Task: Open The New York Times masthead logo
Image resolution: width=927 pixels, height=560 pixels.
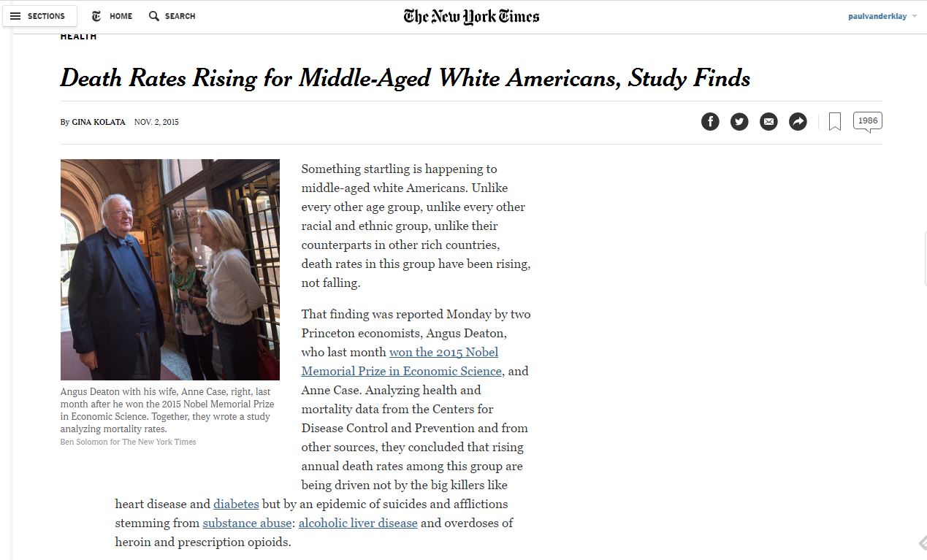Action: tap(471, 16)
